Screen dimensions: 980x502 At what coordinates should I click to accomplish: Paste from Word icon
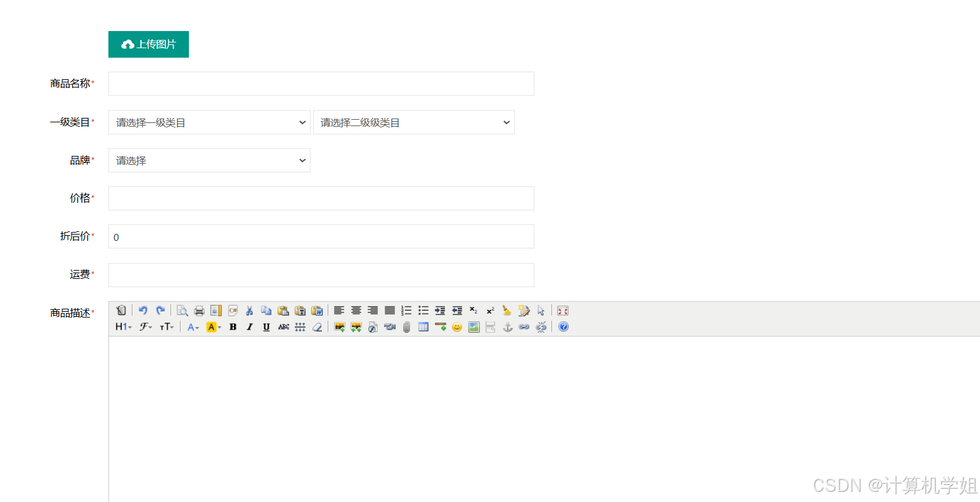(317, 311)
